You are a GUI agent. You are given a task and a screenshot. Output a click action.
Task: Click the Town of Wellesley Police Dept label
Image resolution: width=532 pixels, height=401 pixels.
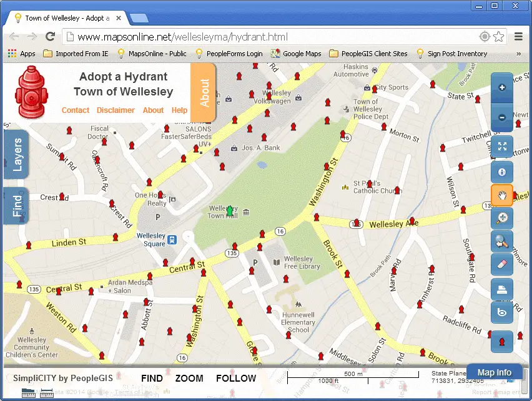pyautogui.click(x=371, y=109)
